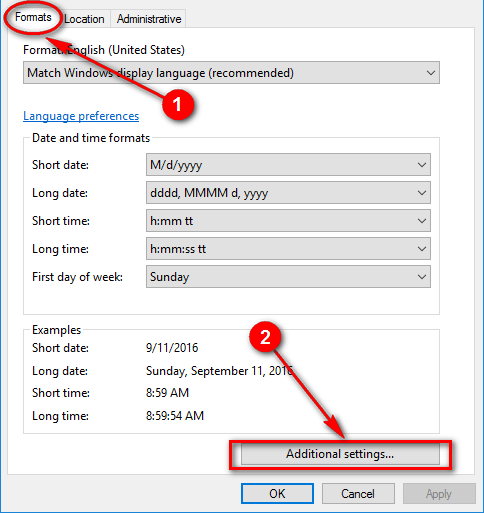Open the Long time format dropdown
484x513 pixels.
click(x=288, y=249)
